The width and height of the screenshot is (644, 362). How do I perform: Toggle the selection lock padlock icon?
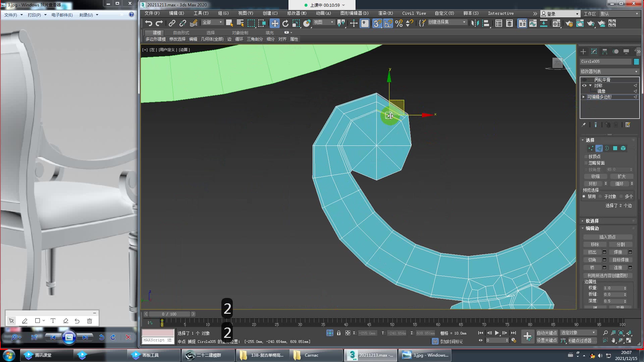coord(339,333)
